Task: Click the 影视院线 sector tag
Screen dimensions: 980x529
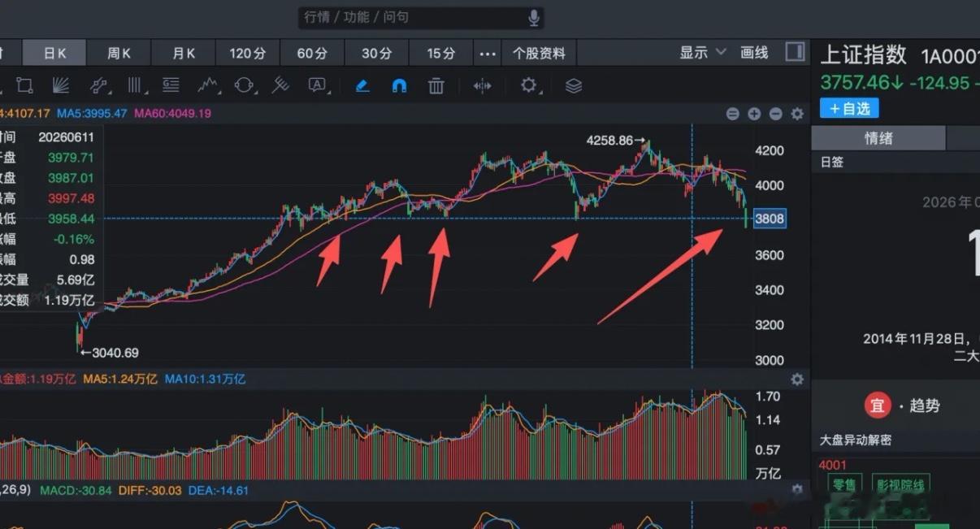Action: coord(900,485)
